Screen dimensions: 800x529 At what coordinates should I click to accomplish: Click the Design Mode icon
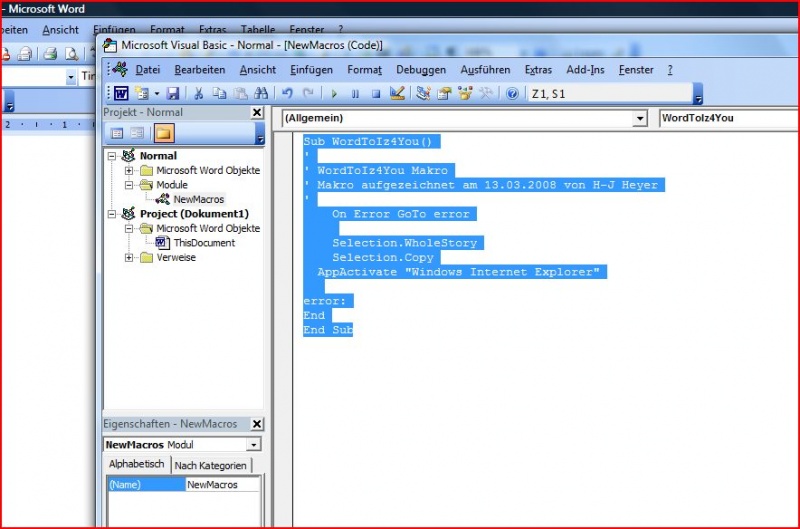[x=397, y=93]
